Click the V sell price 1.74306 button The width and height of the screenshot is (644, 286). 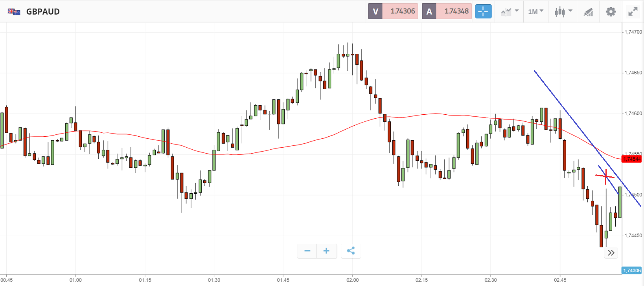tap(393, 11)
